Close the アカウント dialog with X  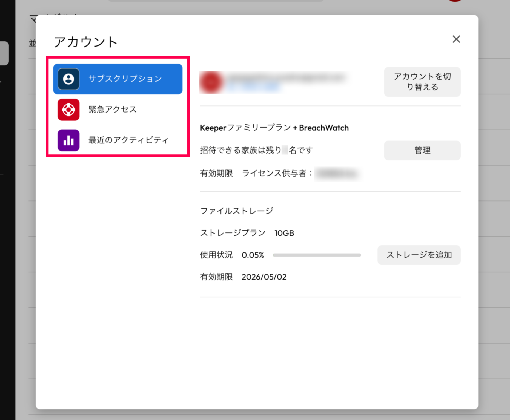pyautogui.click(x=456, y=39)
